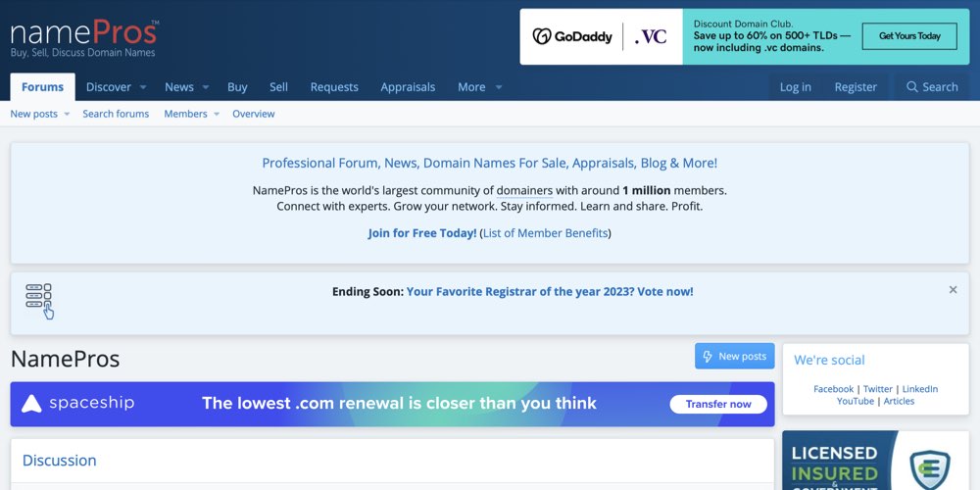Click the blue New posts button
This screenshot has width=980, height=490.
pos(734,357)
